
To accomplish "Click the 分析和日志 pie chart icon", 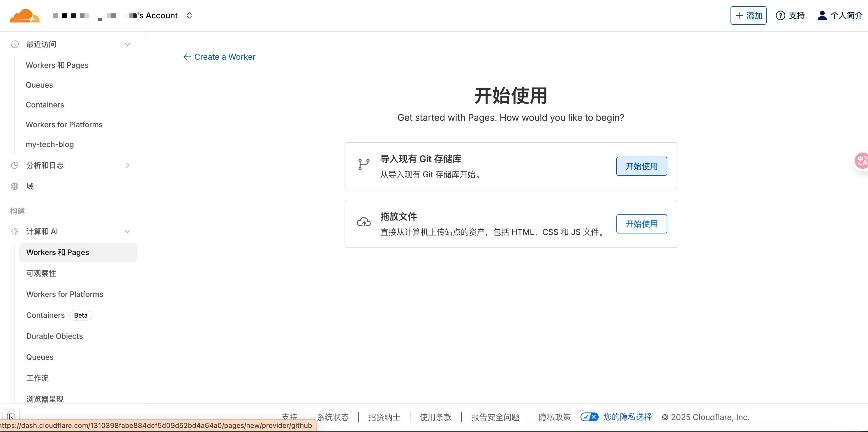I will point(15,165).
